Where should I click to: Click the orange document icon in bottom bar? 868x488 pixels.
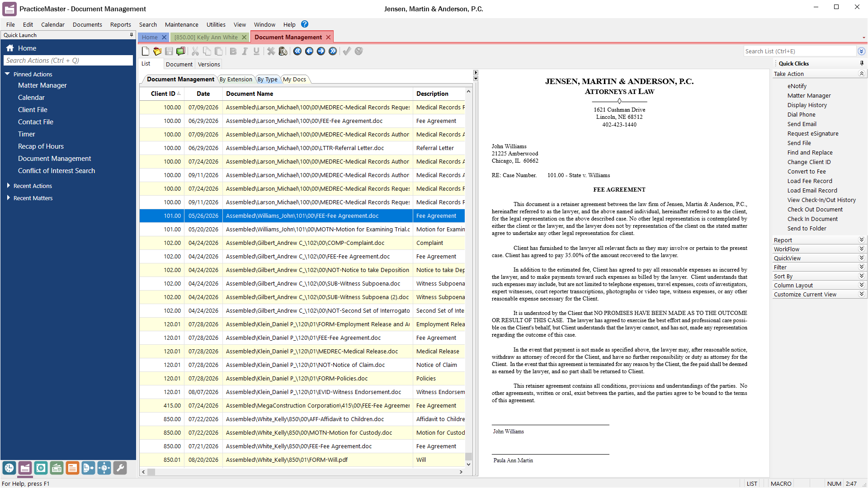72,468
